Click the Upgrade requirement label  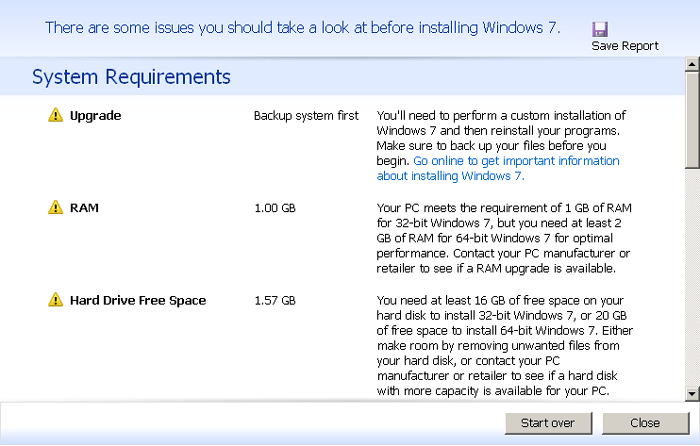coord(95,116)
